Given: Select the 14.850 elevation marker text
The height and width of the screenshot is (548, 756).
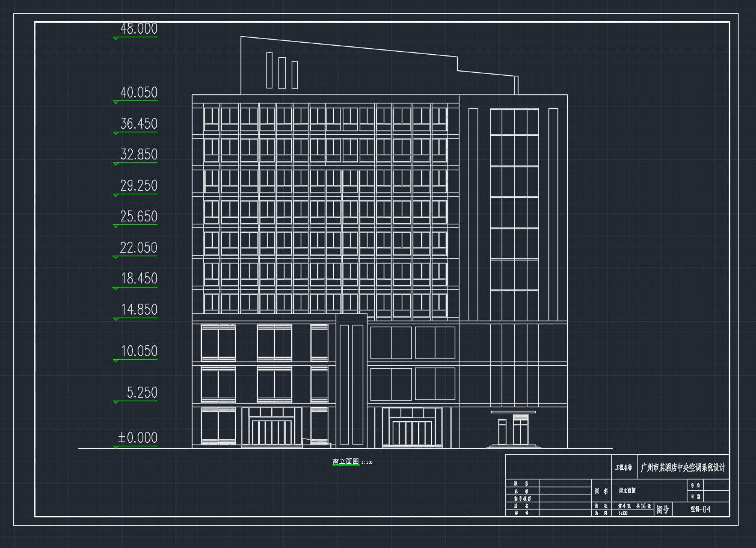Looking at the screenshot, I should point(138,310).
